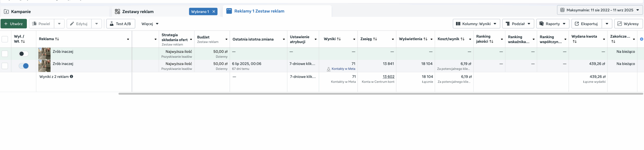Viewport: 644px width, 150px height.
Task: Open the date range picker Maksymalnie
Action: click(x=600, y=10)
